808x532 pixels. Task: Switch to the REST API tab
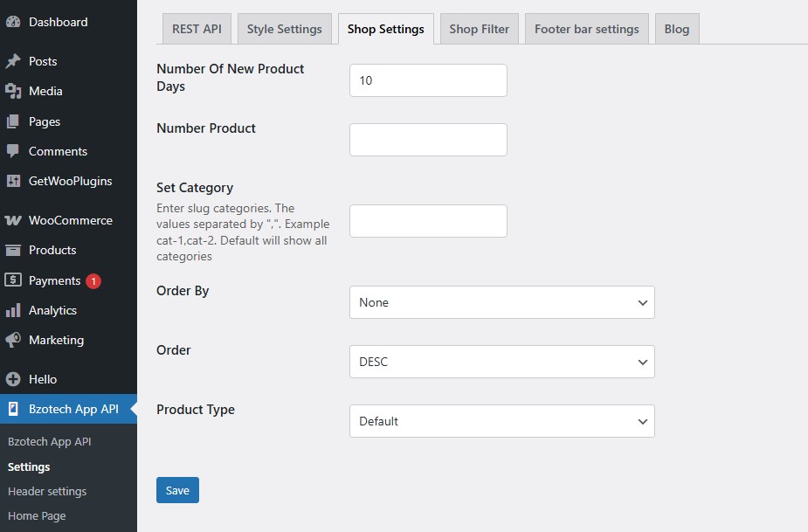[197, 29]
